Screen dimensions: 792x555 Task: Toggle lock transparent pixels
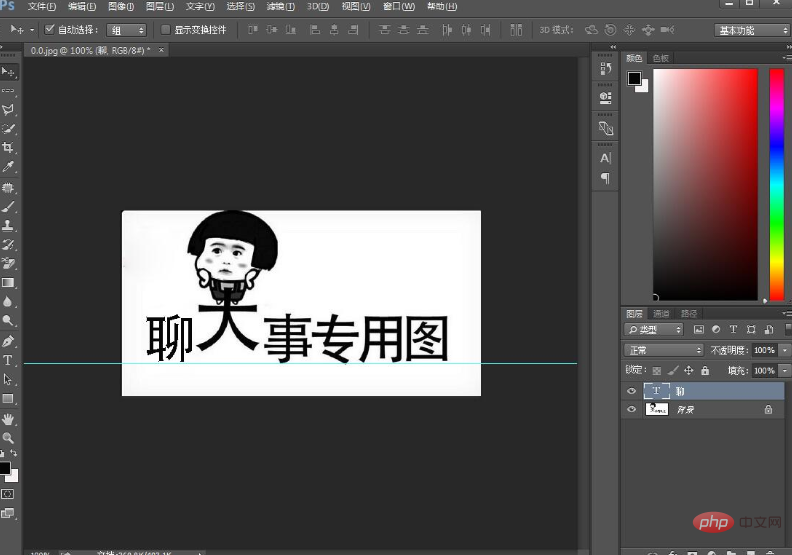(657, 371)
